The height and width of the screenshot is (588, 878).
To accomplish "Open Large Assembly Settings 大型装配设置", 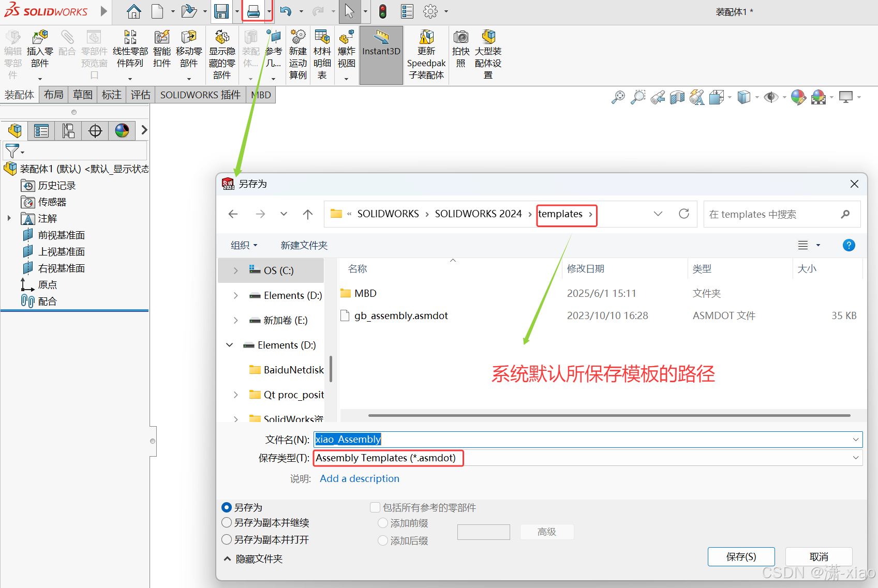I will [x=488, y=55].
